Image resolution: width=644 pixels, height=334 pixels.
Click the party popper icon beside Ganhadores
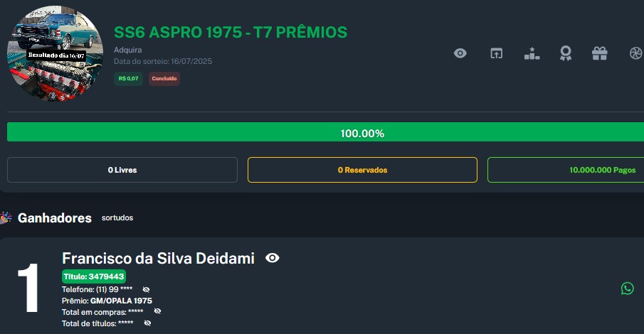(x=6, y=217)
